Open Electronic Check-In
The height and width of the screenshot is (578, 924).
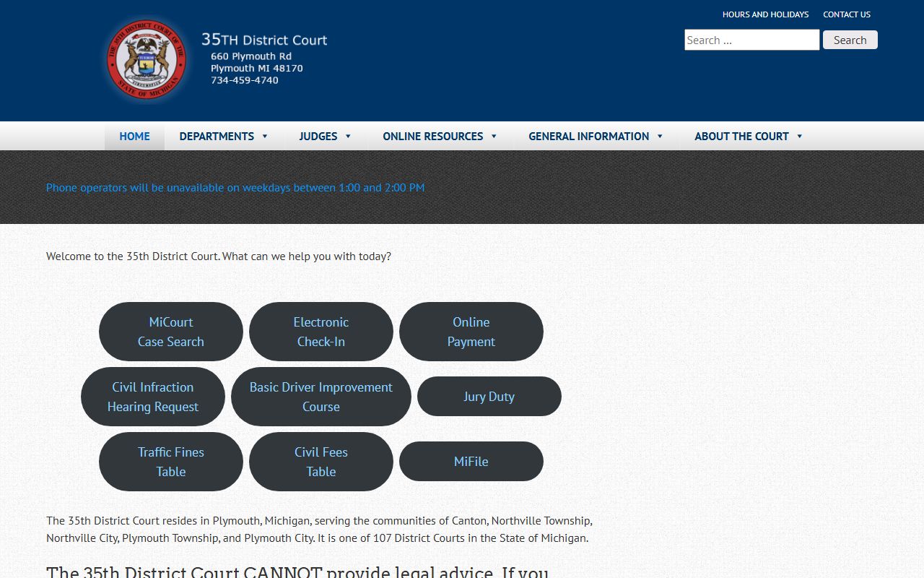[x=321, y=332]
